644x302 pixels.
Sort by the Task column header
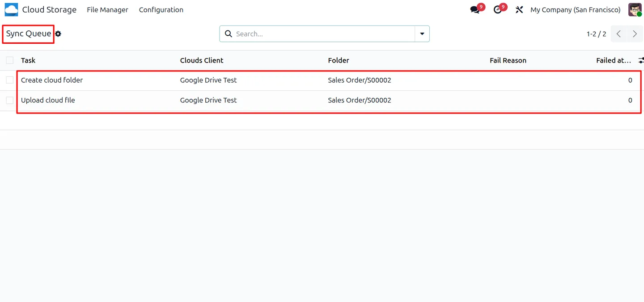(28, 60)
